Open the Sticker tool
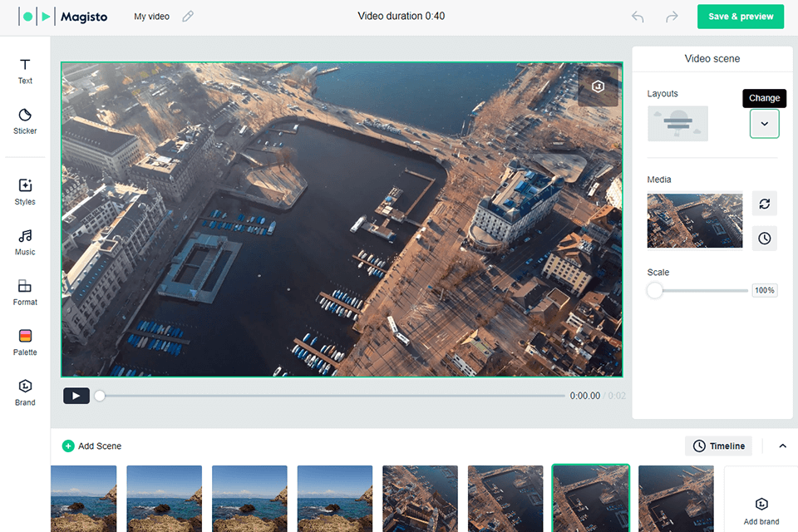 [x=25, y=121]
